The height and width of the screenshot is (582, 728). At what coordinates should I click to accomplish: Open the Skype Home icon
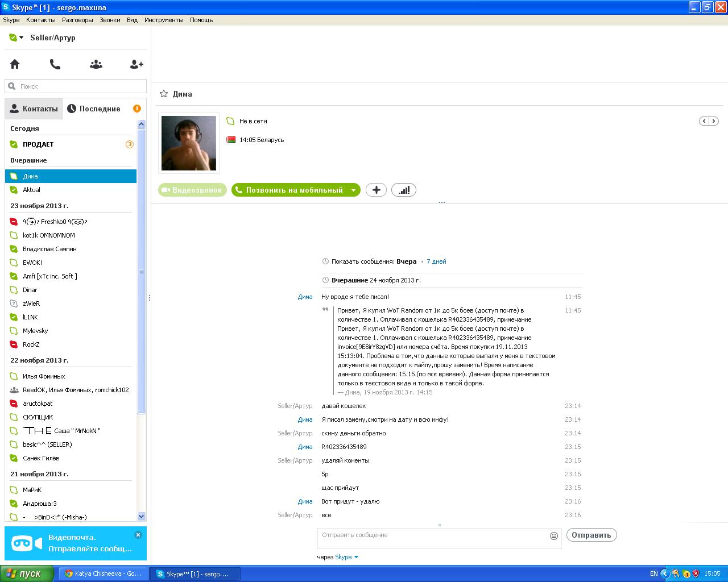15,64
